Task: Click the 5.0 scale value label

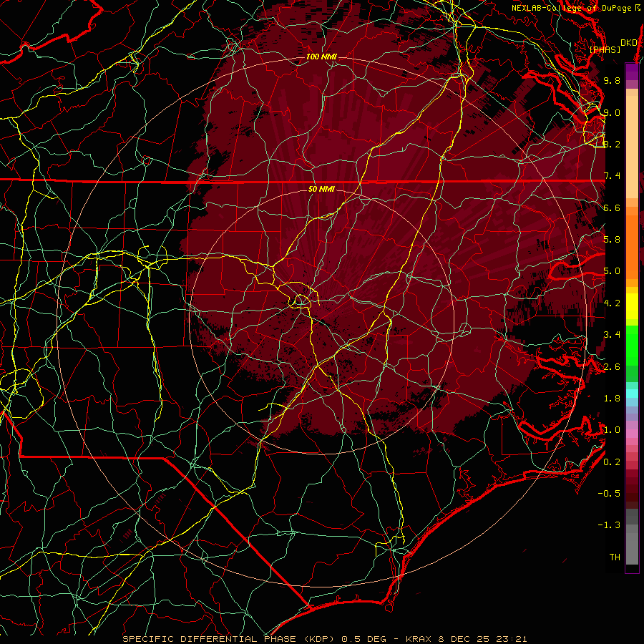Action: tap(612, 271)
